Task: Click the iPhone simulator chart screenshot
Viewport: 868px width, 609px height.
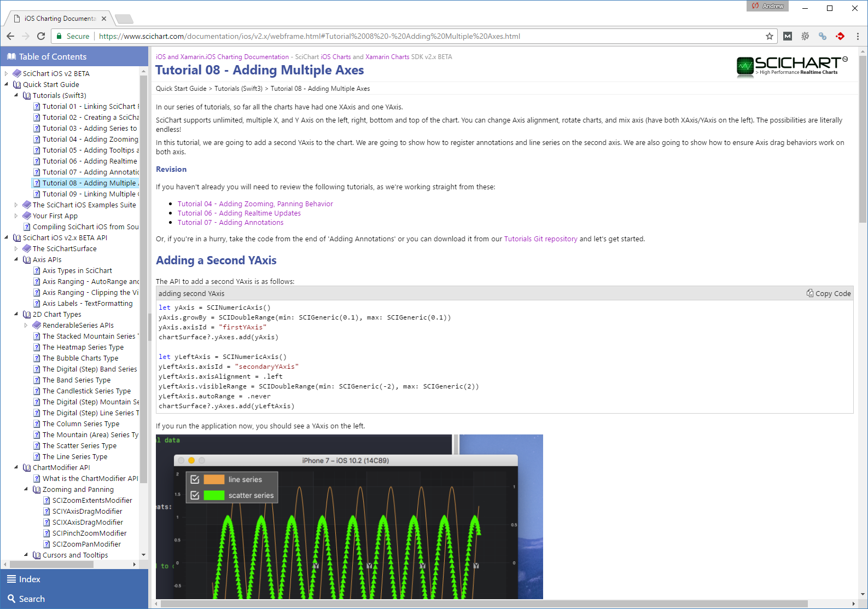Action: [349, 517]
